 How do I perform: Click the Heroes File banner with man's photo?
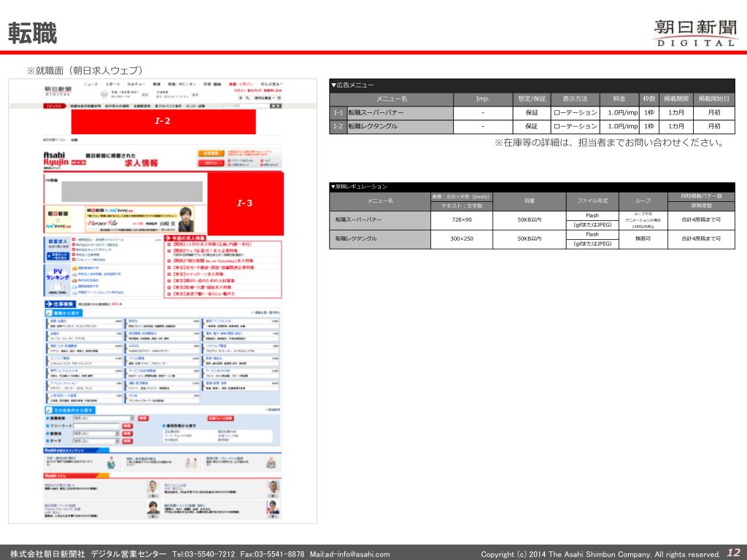pyautogui.click(x=139, y=219)
